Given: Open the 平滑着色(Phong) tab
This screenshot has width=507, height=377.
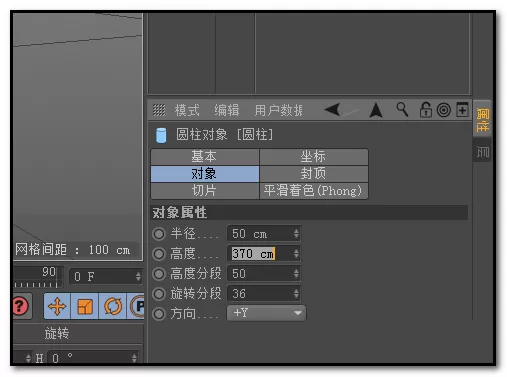Looking at the screenshot, I should coord(314,191).
